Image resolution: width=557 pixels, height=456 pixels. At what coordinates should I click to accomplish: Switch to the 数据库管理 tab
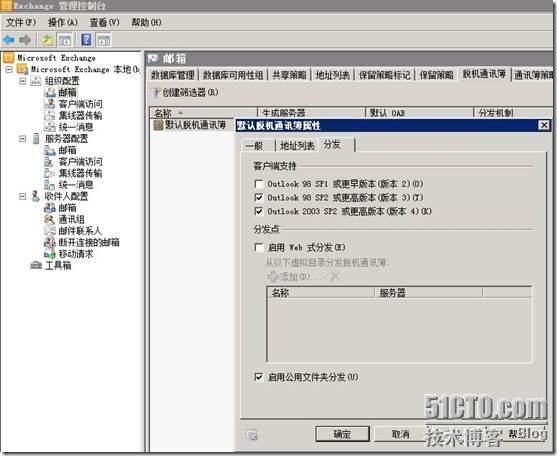tap(173, 75)
